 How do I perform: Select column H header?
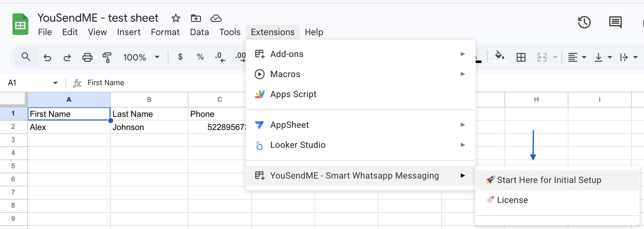tap(536, 100)
